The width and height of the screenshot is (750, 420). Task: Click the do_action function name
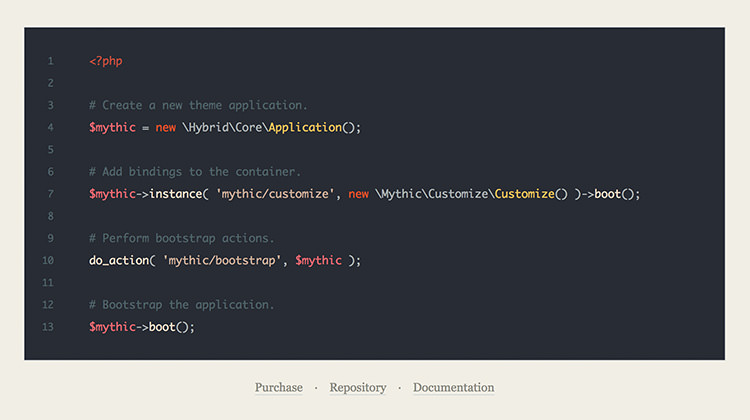click(118, 260)
